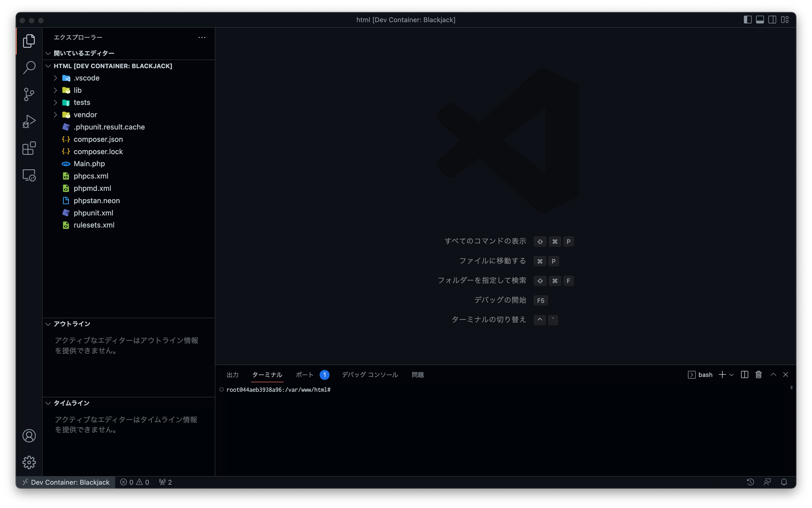Open Run and Debug from the Activity Bar
The width and height of the screenshot is (812, 508).
[x=28, y=121]
